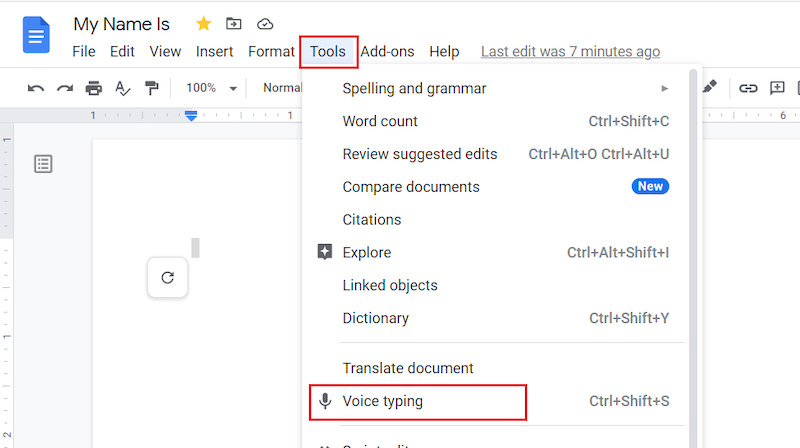Click the Google Docs home icon
800x448 pixels.
point(36,35)
